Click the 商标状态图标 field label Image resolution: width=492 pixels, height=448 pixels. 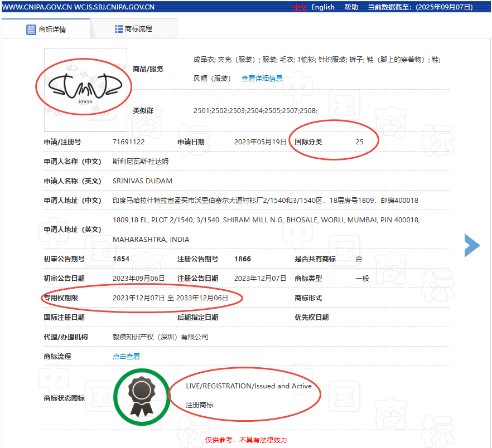64,398
